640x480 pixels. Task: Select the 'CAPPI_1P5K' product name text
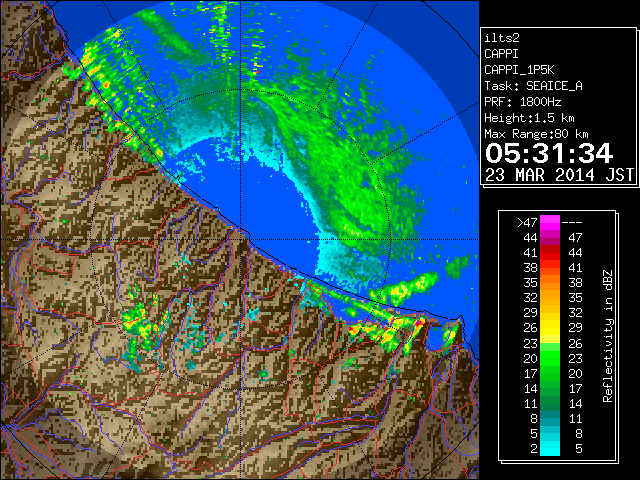coord(519,70)
